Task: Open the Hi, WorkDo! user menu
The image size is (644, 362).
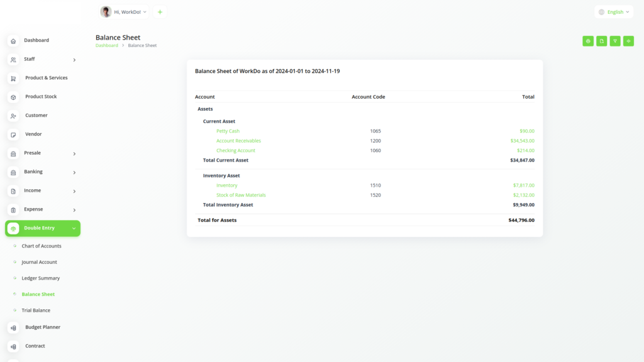Action: pos(124,12)
